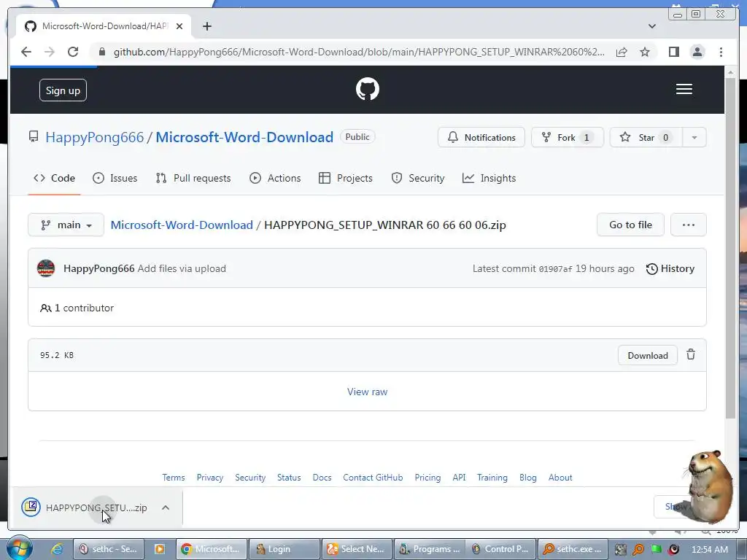Open the more file options ellipsis
The image size is (747, 560).
tap(689, 225)
